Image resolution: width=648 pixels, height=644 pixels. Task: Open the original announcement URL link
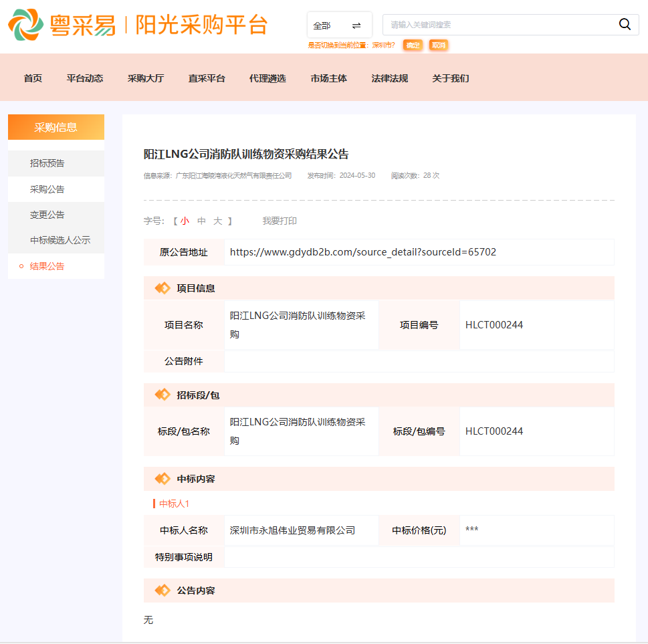point(363,252)
